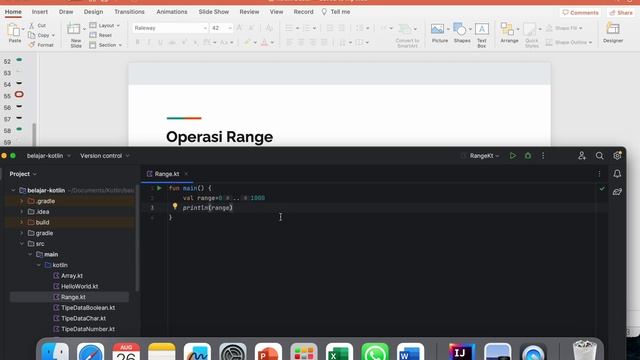Open the Arrange menu in PowerPoint

509,33
